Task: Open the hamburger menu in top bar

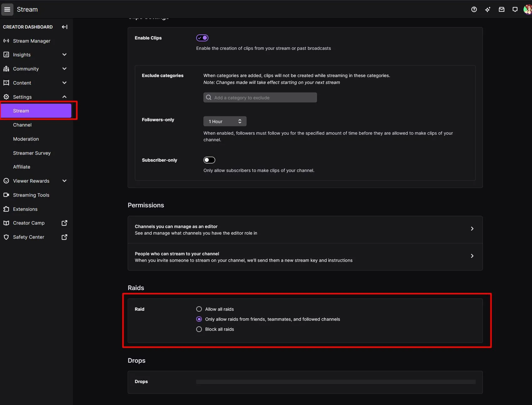Action: [7, 9]
